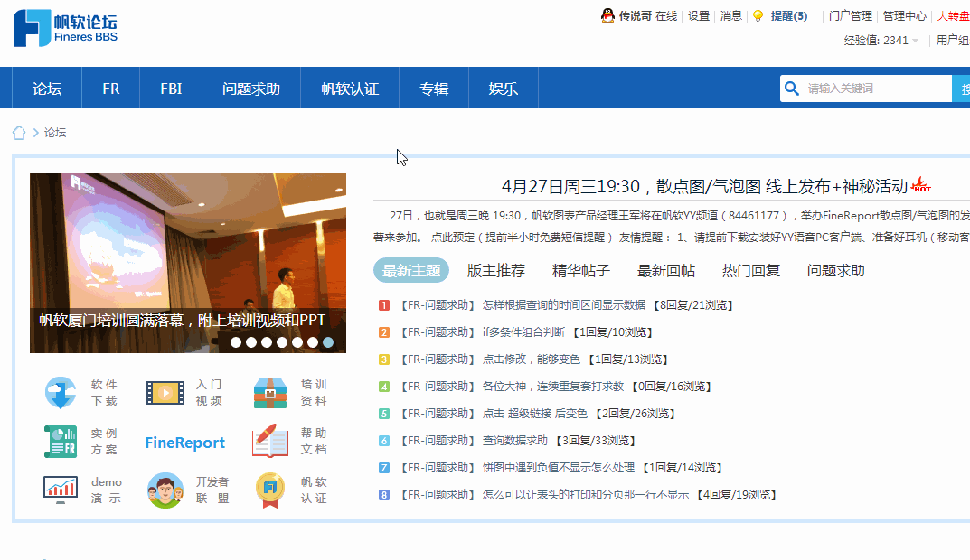Switch to the 热门回复 tab
The width and height of the screenshot is (970, 560).
(751, 271)
